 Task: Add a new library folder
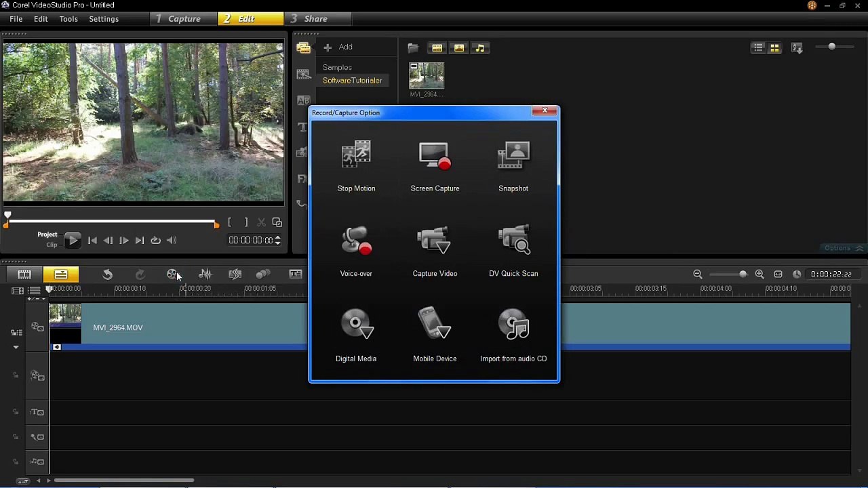click(338, 47)
